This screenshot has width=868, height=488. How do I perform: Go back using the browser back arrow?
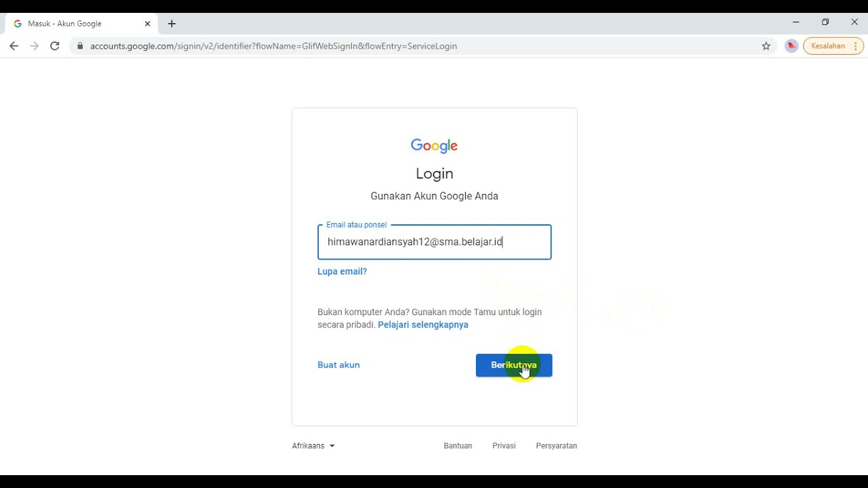point(14,46)
